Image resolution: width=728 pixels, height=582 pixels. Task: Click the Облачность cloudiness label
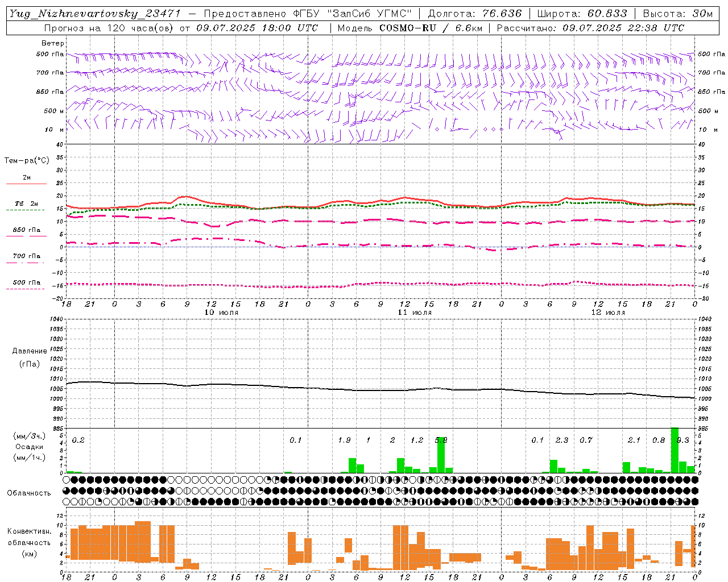29,493
